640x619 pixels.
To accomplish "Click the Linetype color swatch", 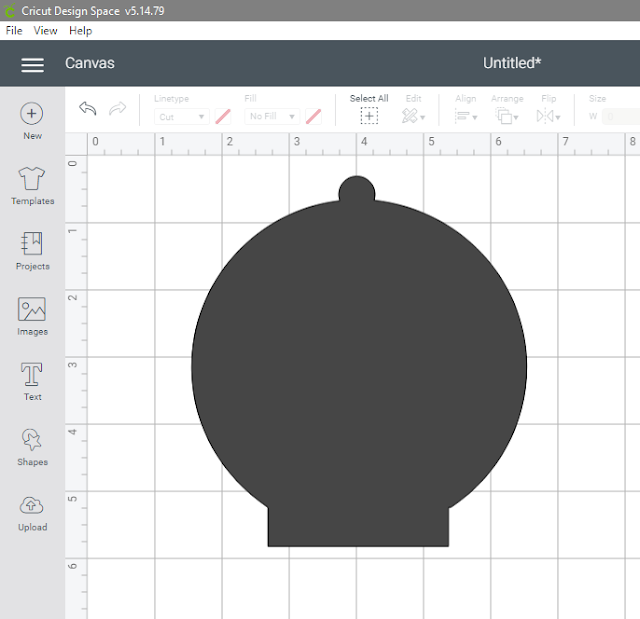I will coord(223,116).
